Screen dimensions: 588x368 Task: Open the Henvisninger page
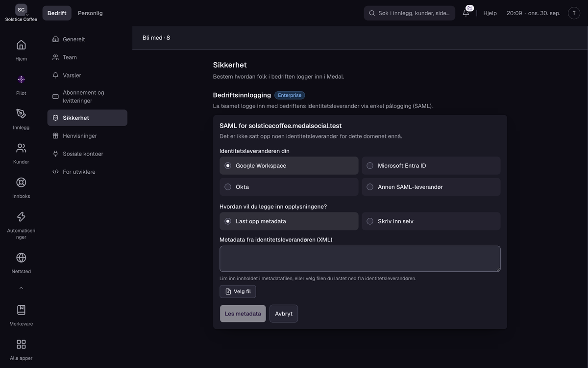[87, 136]
